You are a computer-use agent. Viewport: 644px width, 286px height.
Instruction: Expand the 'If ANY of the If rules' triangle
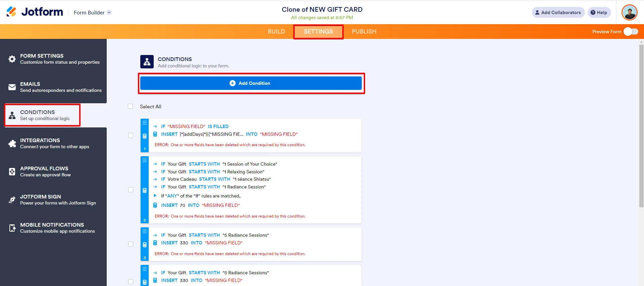pyautogui.click(x=155, y=195)
